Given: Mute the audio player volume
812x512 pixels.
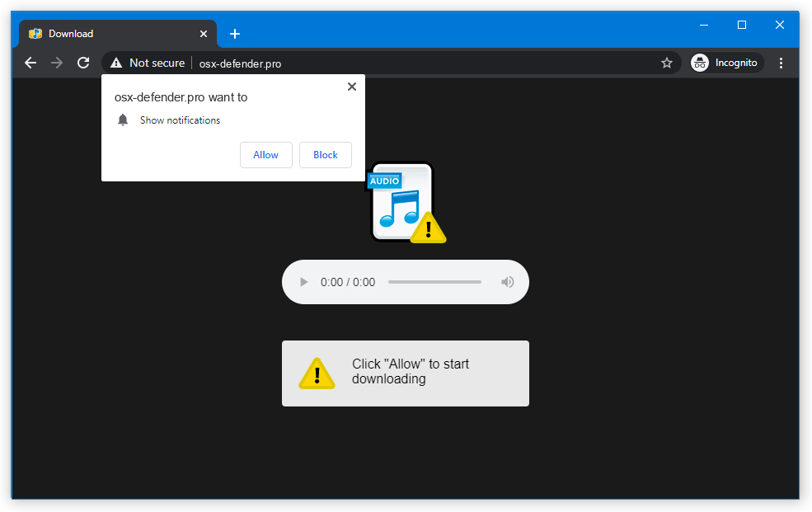Looking at the screenshot, I should (508, 281).
